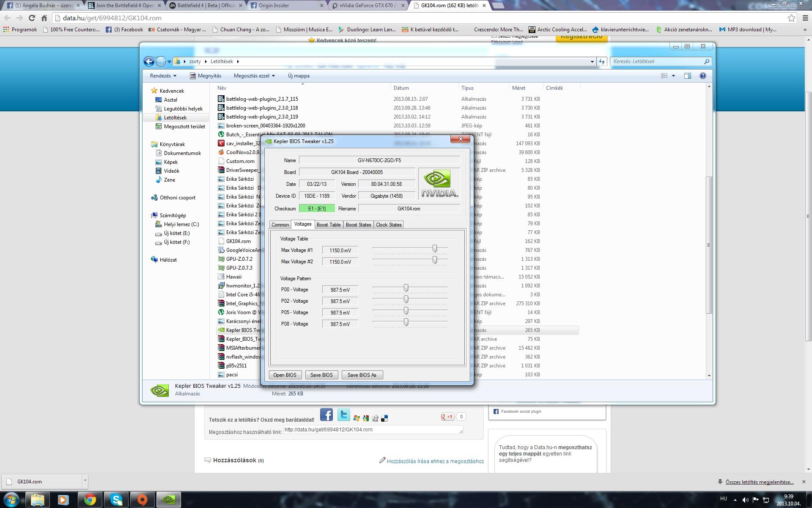This screenshot has height=508, width=812.
Task: Switch to the Clock States tab
Action: [388, 225]
